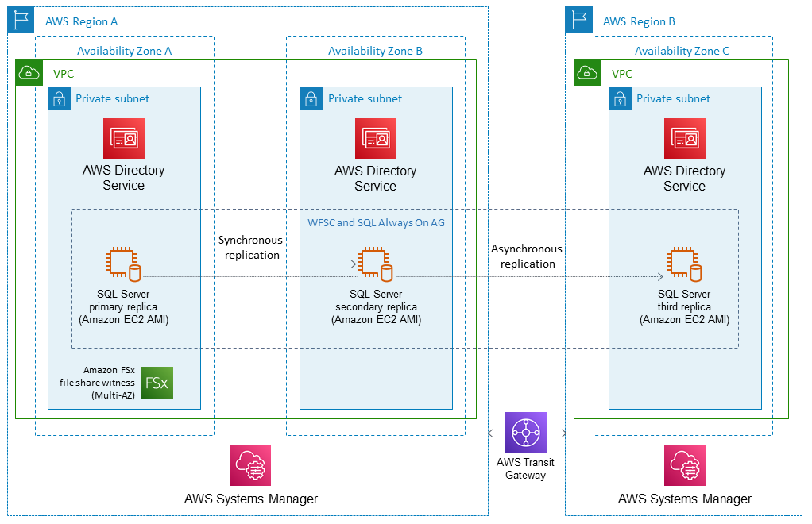This screenshot has height=524, width=812.
Task: Click Directory Service icon in Availability Zone A
Action: click(x=124, y=138)
